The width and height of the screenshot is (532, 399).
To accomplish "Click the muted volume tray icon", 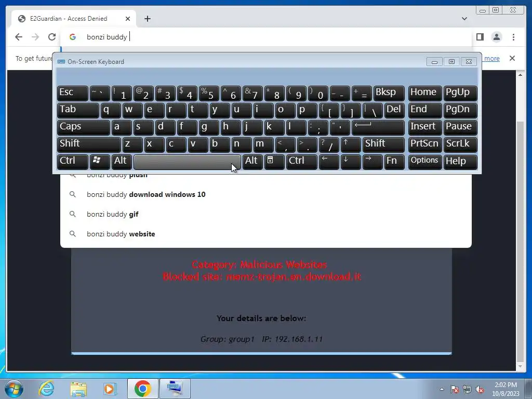I will (480, 389).
